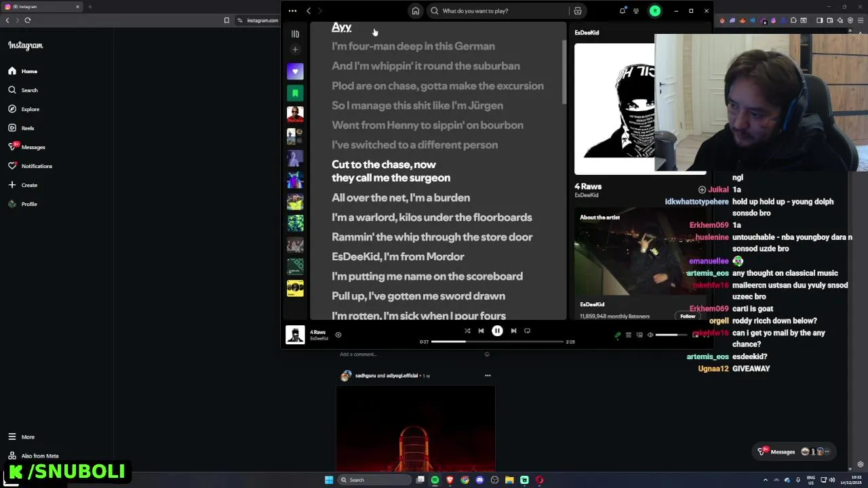Open Spotify notifications with the bell icon
The width and height of the screenshot is (868, 488).
pyautogui.click(x=623, y=11)
